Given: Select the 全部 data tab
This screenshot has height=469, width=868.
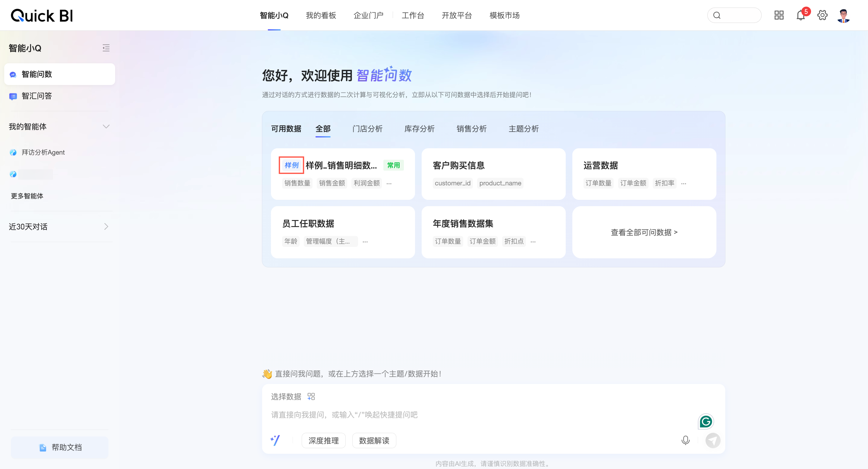Looking at the screenshot, I should [323, 129].
